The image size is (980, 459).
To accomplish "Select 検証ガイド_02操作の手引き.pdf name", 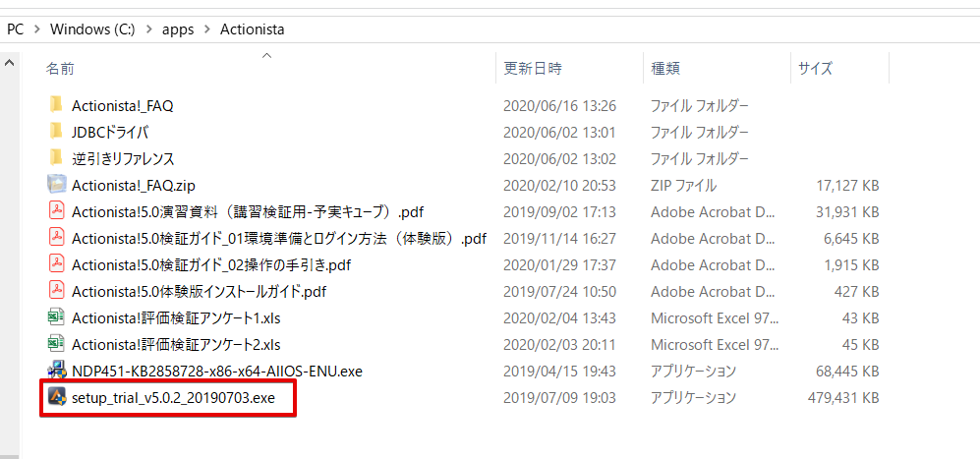I will point(211,264).
